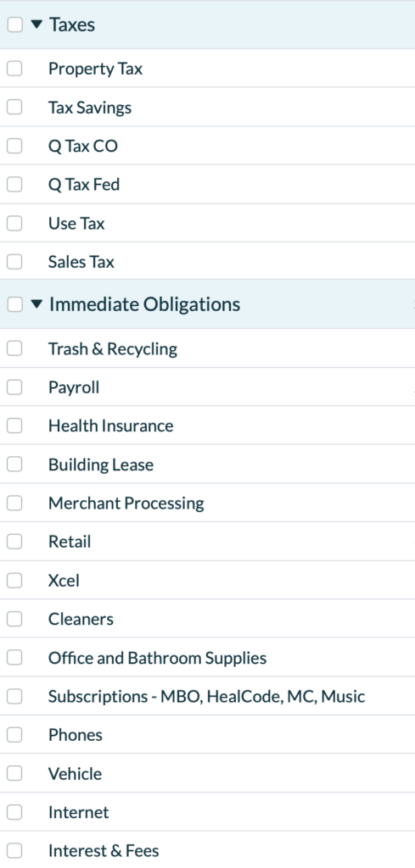The height and width of the screenshot is (868, 415).
Task: Select Trash & Recycling category
Action: 113,348
